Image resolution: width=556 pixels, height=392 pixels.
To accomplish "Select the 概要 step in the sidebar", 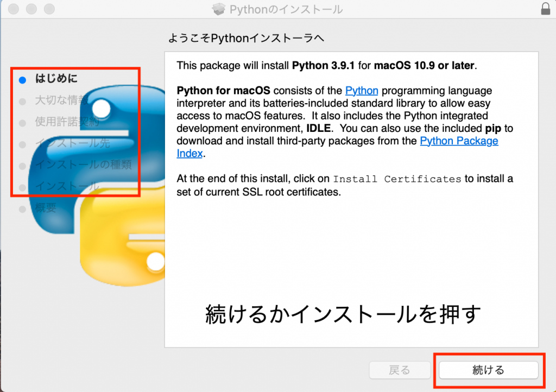I will pos(46,208).
